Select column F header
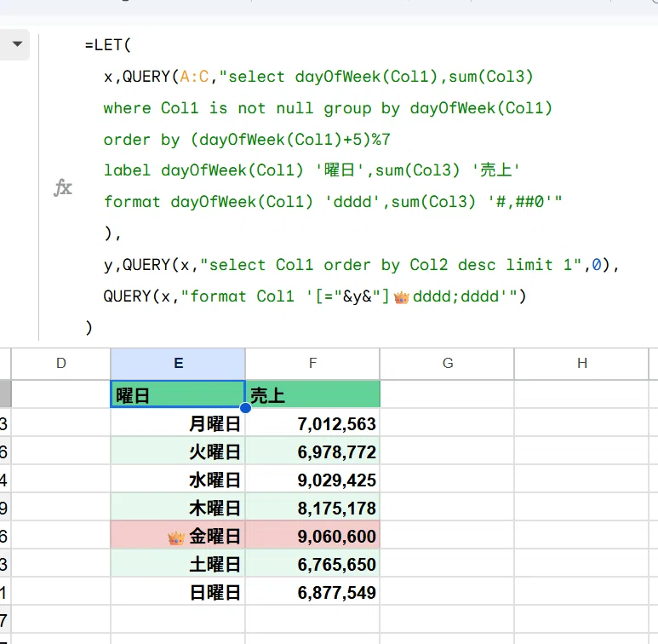The image size is (658, 644). coord(312,363)
